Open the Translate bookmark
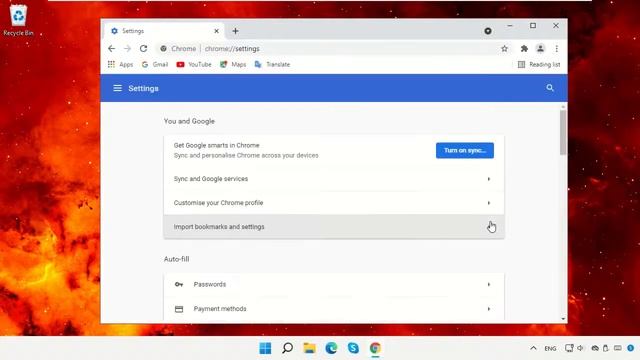The height and width of the screenshot is (360, 640). (272, 64)
